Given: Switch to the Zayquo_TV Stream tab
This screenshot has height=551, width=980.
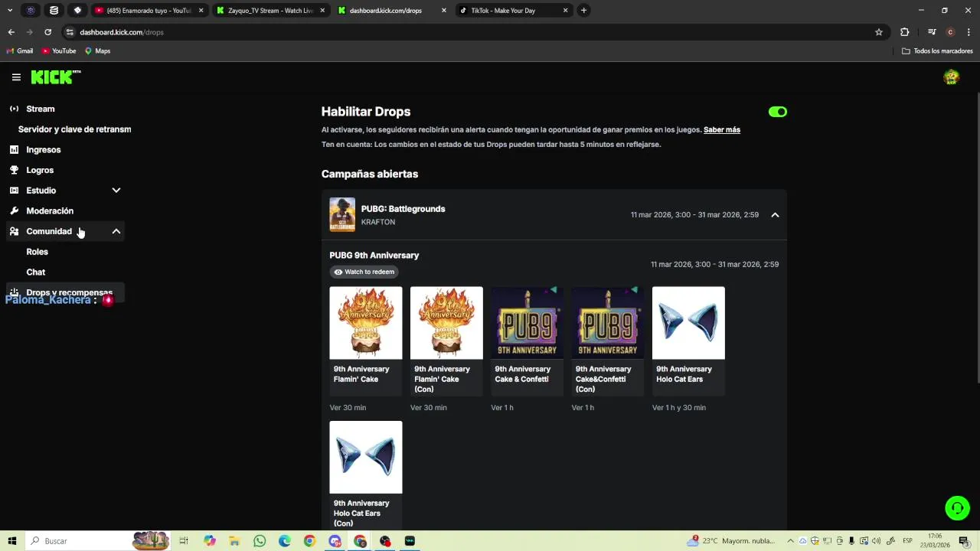Looking at the screenshot, I should (269, 11).
